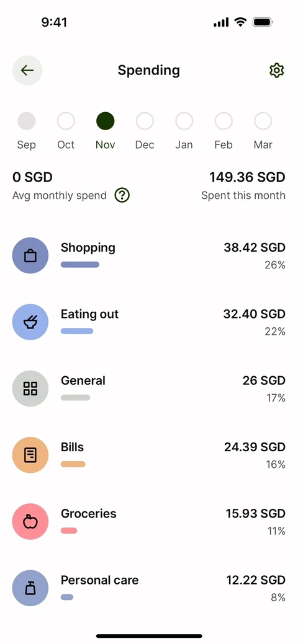Tap the 149.36 SGD spent this month total
Image resolution: width=298 pixels, height=644 pixels.
coord(247,177)
